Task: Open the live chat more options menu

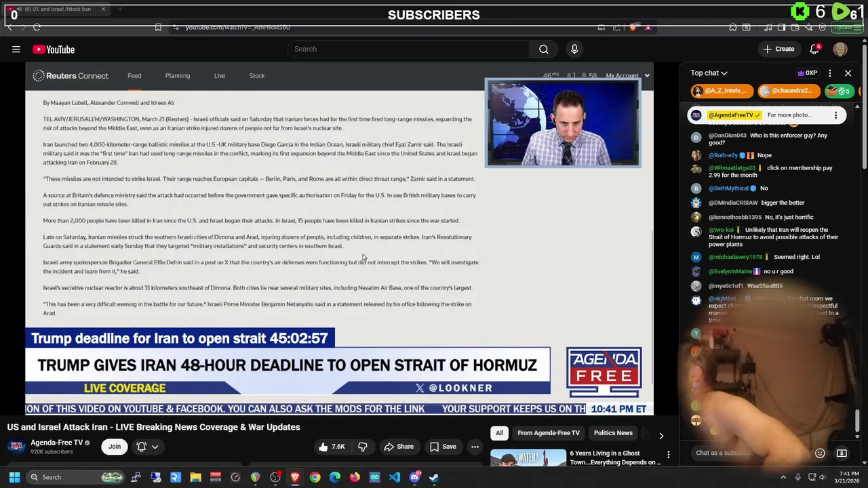Action: (x=830, y=73)
